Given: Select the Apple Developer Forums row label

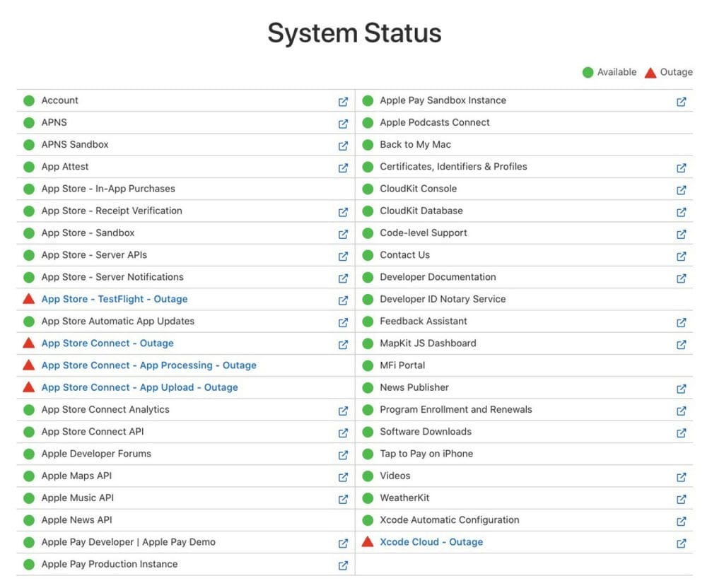Looking at the screenshot, I should point(96,454).
